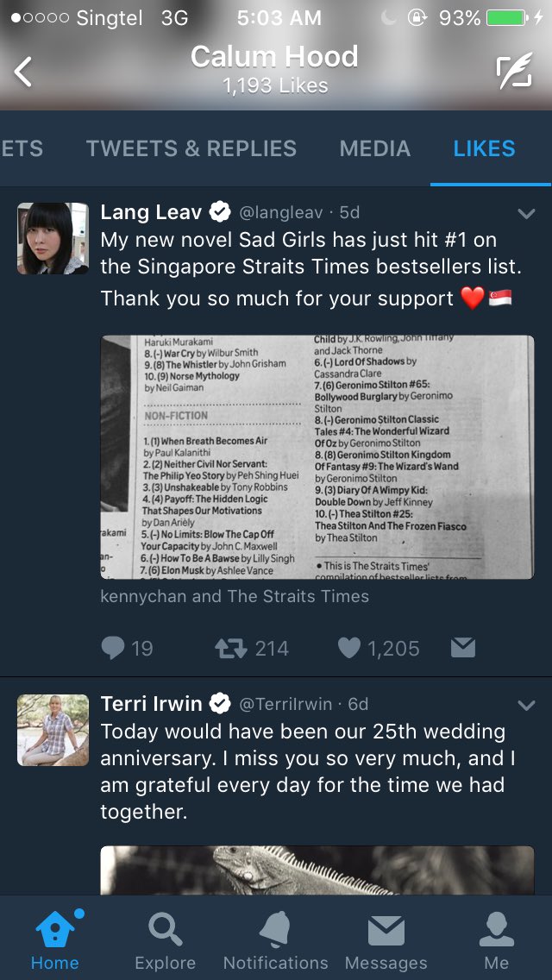Go to the Me profile tab
This screenshot has width=552, height=980.
click(496, 929)
